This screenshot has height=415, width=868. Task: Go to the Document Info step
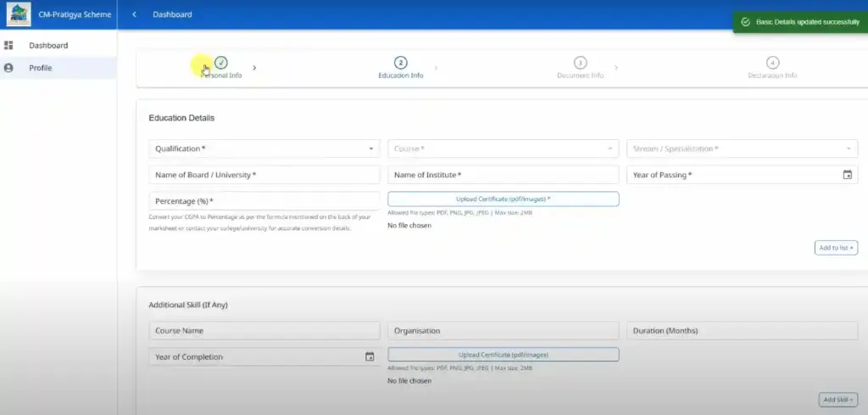580,68
